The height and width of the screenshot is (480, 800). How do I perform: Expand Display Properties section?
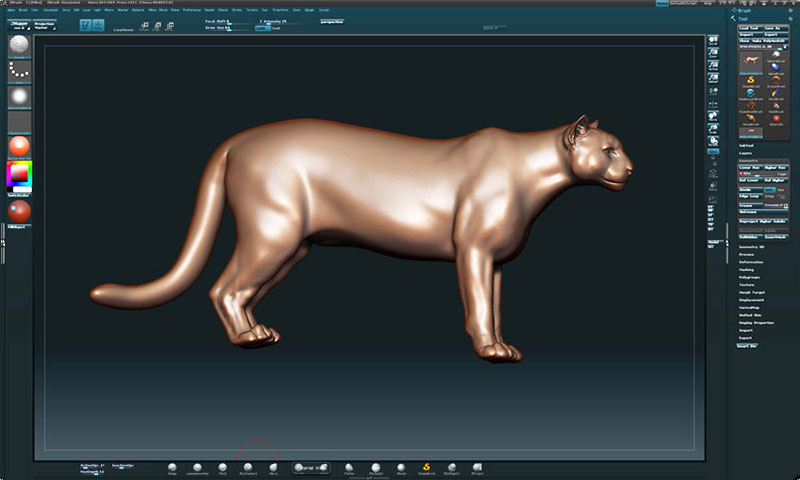pyautogui.click(x=757, y=323)
